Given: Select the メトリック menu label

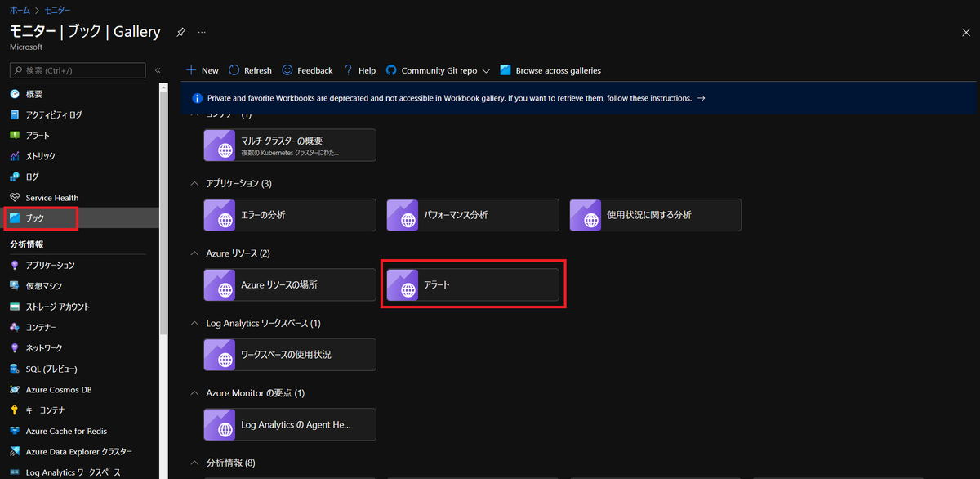Looking at the screenshot, I should point(41,156).
